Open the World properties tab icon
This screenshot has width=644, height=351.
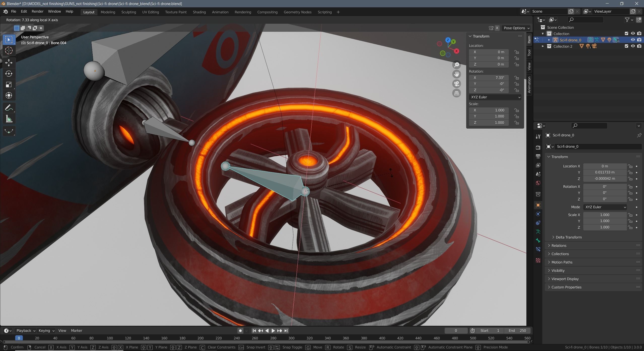tap(538, 183)
